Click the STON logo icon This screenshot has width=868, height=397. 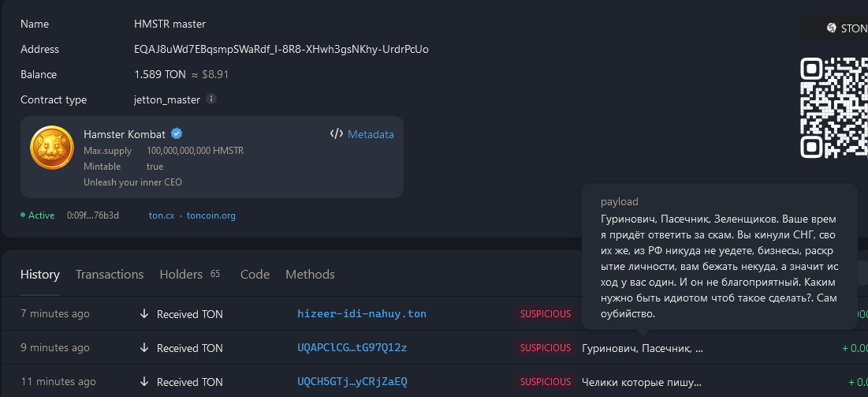coord(831,28)
